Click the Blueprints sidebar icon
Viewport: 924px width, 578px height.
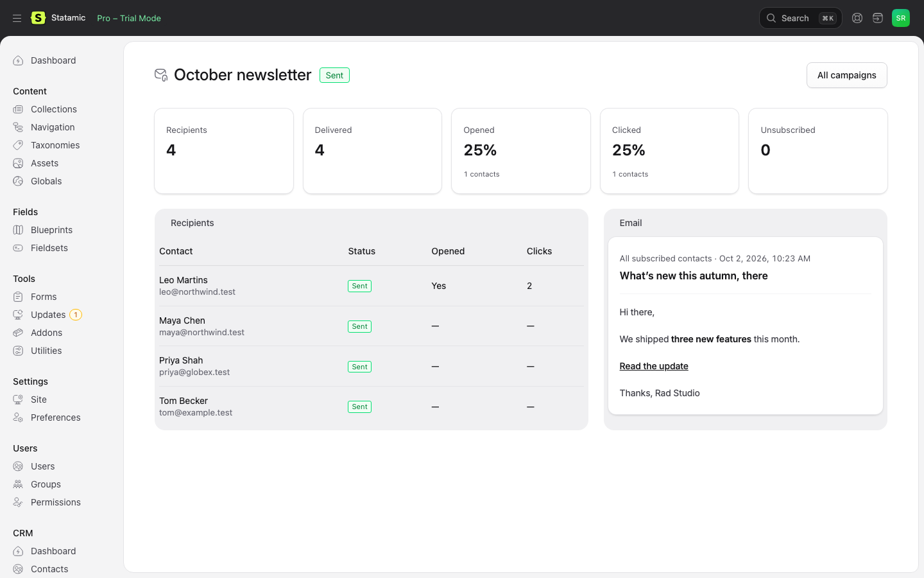coord(18,230)
